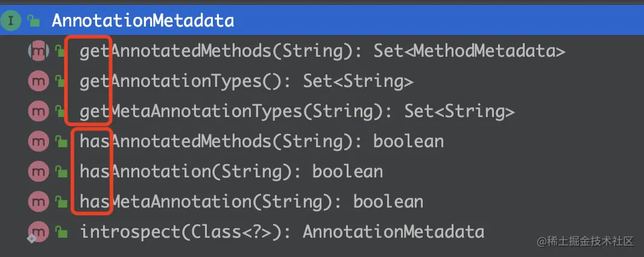Click the method icon for hasMetaAnnotation

[39, 201]
